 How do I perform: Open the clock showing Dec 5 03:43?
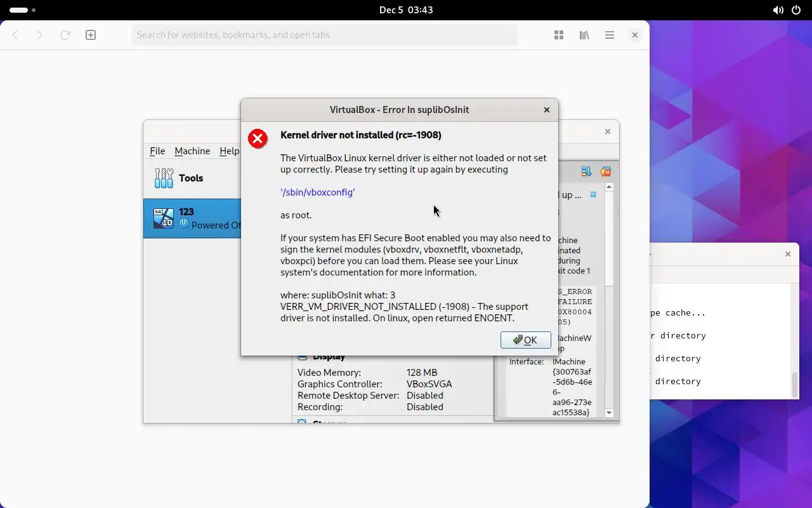tap(406, 10)
